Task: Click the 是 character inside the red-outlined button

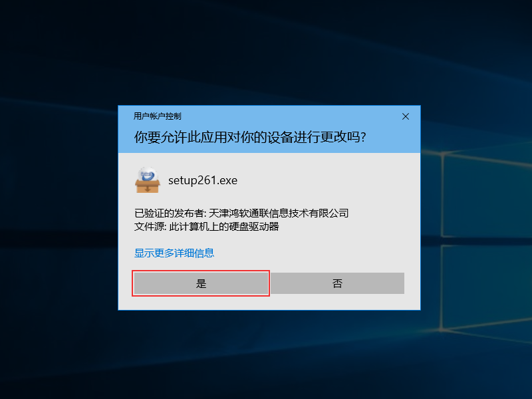Action: click(201, 283)
